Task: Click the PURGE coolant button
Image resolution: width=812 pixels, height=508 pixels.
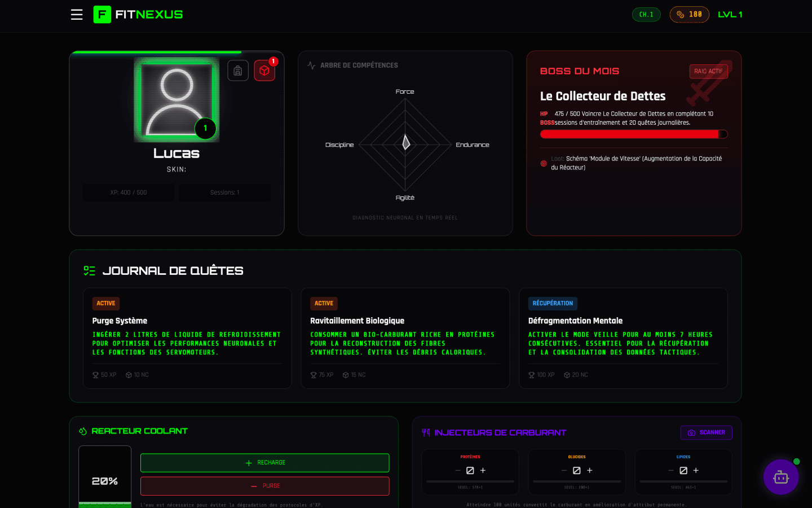Action: coord(265,486)
